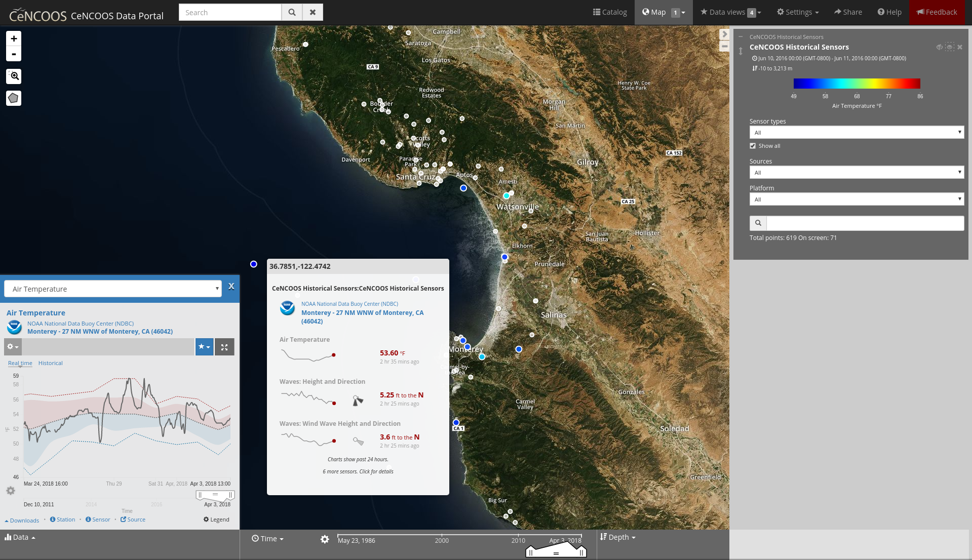Click the magnifier icon beside the layer filter
972x560 pixels.
click(758, 223)
